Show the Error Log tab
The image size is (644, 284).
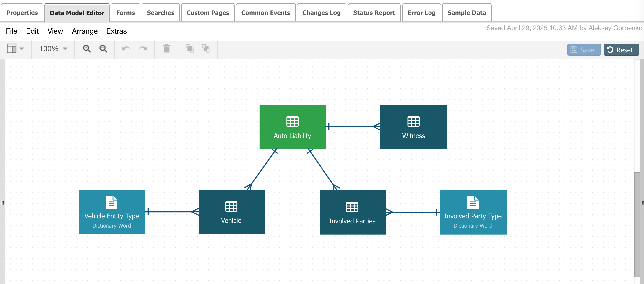pos(422,13)
